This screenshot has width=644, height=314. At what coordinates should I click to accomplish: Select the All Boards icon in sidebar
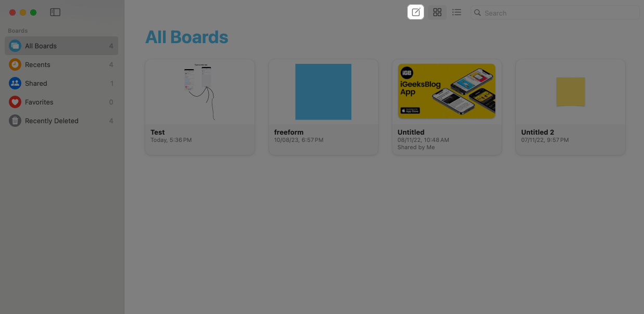[x=15, y=46]
